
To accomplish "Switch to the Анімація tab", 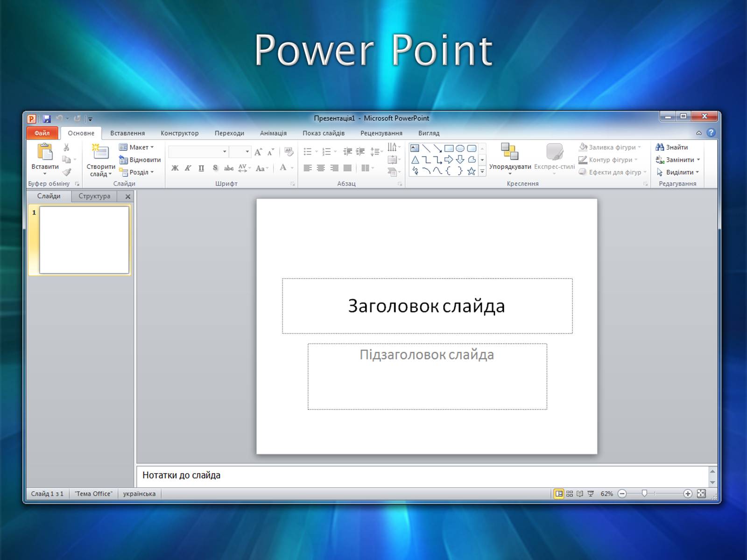I will tap(273, 133).
